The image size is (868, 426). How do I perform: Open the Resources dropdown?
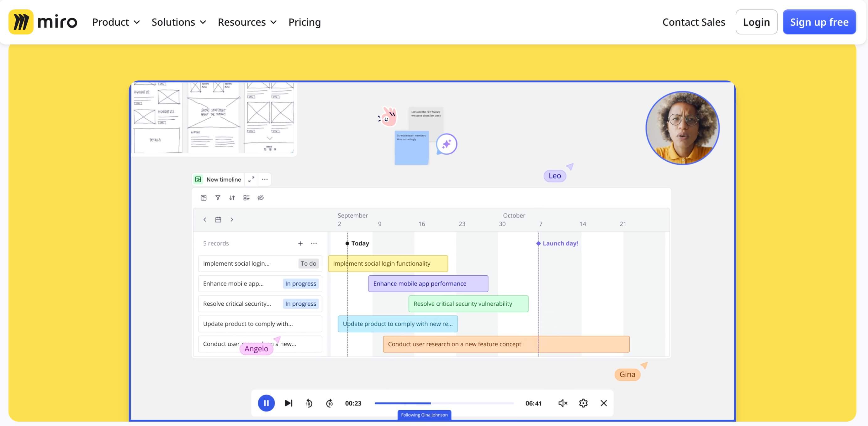pos(247,22)
